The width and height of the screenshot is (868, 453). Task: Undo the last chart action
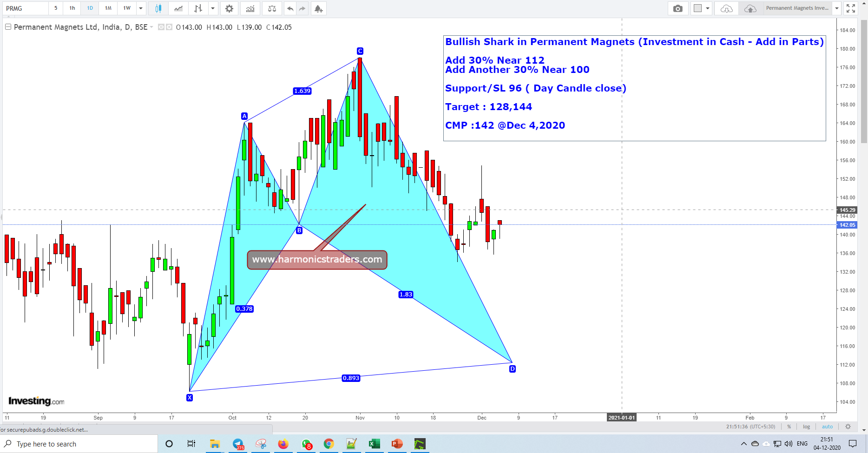(x=290, y=8)
